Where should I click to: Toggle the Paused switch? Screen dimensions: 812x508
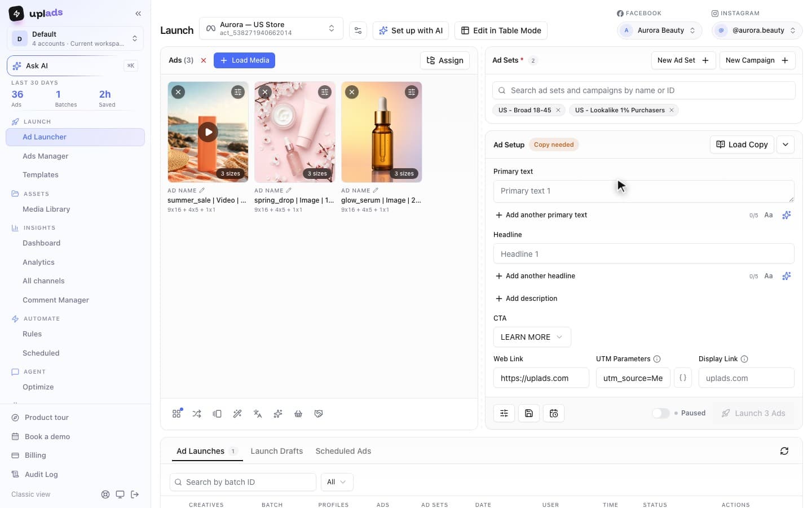tap(661, 413)
